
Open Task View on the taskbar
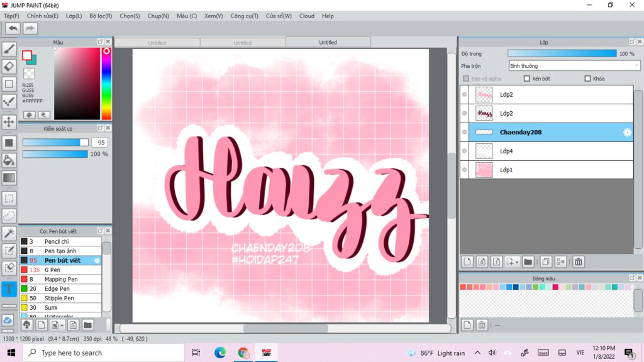click(196, 353)
